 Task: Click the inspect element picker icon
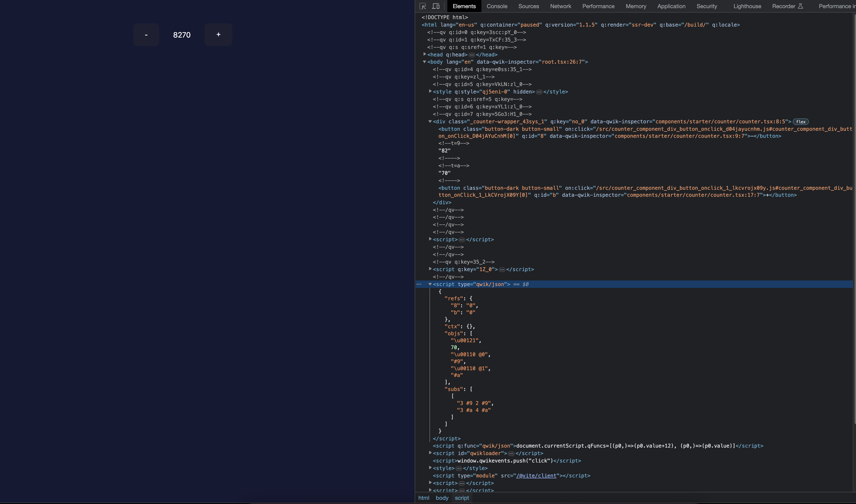click(x=422, y=6)
